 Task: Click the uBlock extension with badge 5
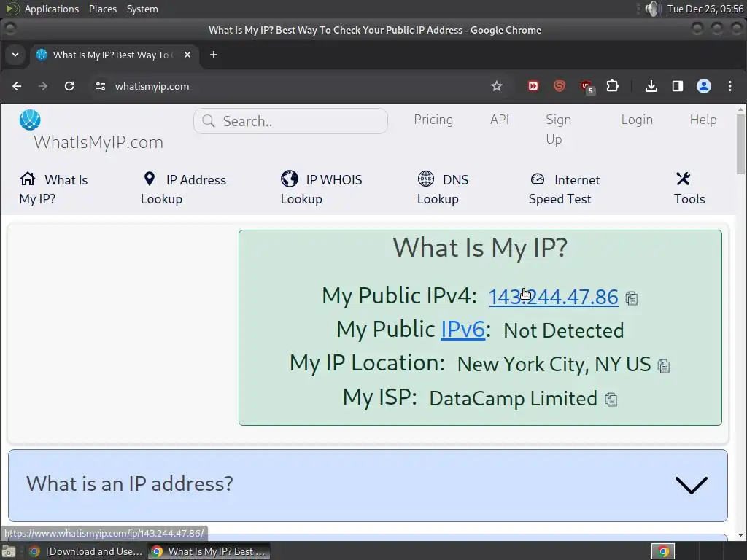tap(587, 87)
